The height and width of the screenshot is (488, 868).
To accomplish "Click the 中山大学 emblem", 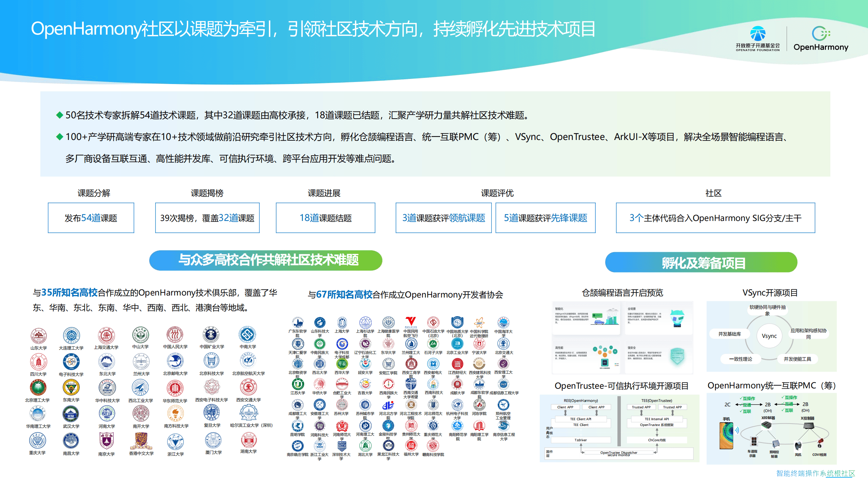I will (x=140, y=335).
